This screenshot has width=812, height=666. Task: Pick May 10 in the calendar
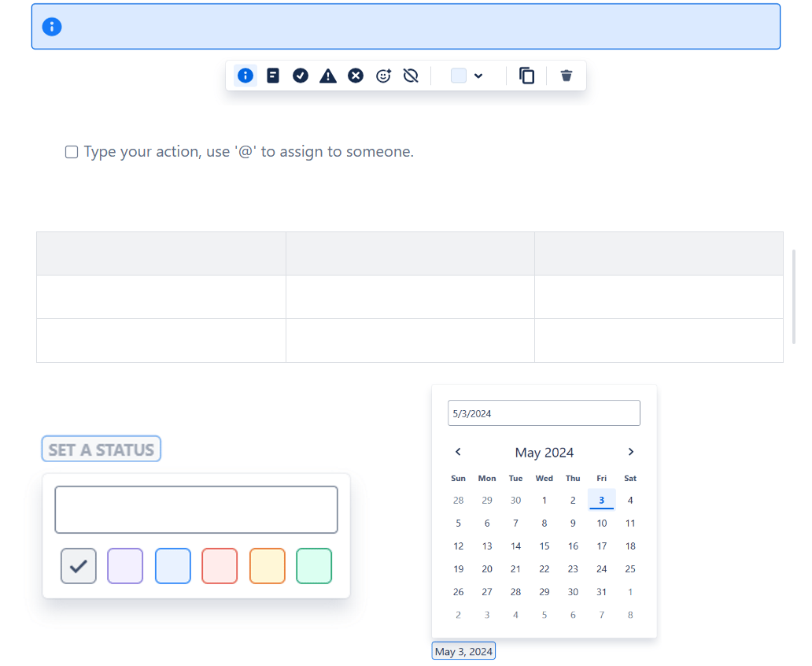click(601, 523)
